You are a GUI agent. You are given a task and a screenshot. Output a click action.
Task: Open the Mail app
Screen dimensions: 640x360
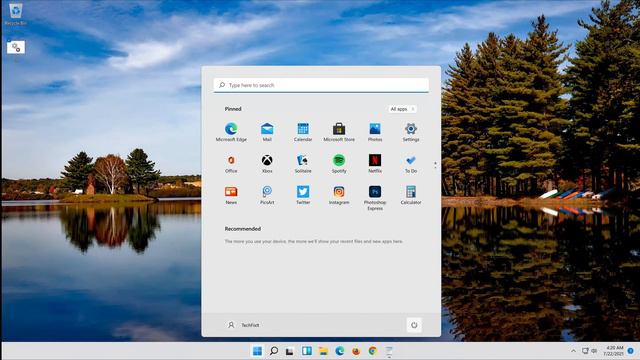[x=267, y=132]
